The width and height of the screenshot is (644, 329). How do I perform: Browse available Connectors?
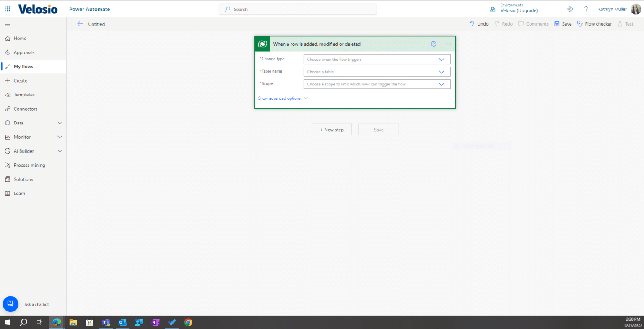26,109
